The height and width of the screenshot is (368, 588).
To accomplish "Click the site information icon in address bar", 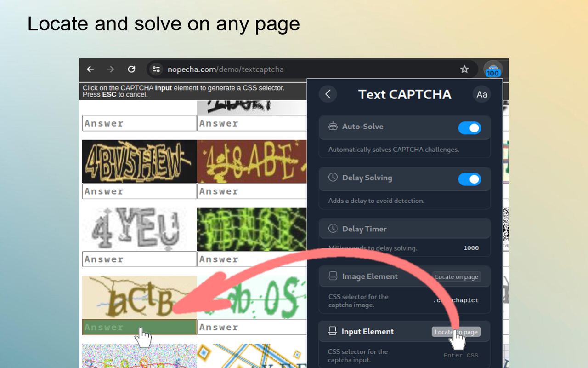I will tap(156, 69).
